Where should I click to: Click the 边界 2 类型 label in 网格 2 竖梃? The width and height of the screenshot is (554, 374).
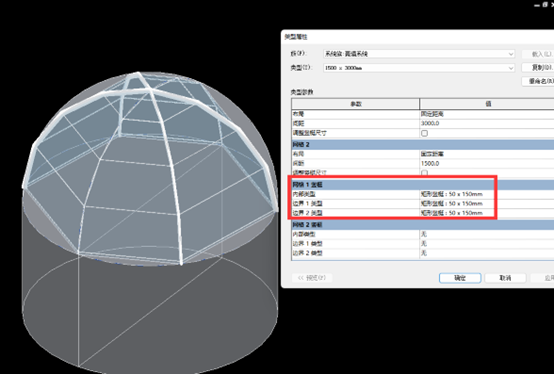point(307,253)
